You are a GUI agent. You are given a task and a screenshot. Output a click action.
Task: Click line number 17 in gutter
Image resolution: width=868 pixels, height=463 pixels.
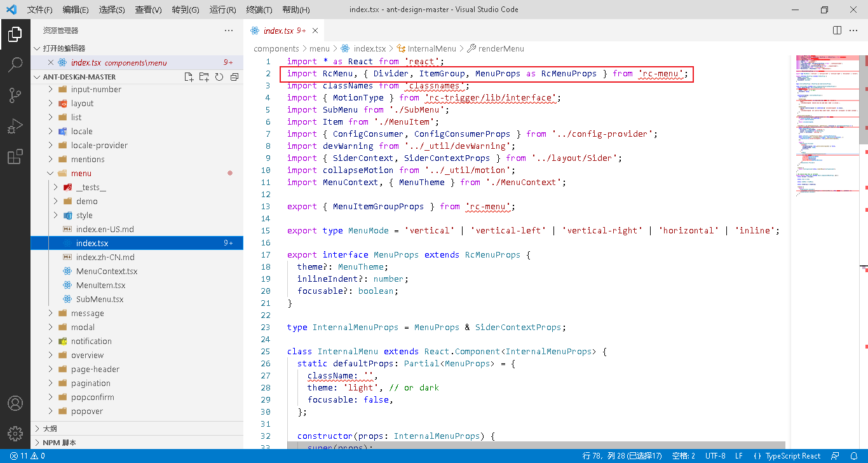click(266, 254)
